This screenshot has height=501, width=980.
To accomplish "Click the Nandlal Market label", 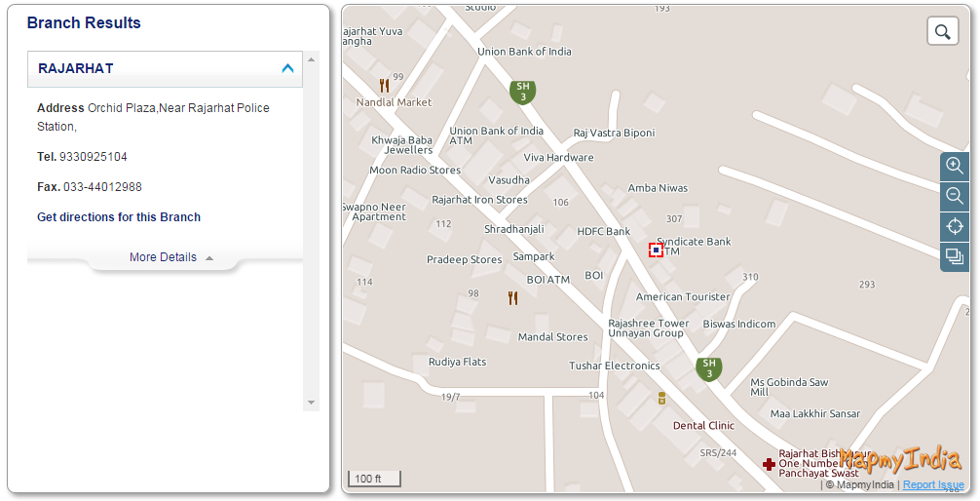I will (x=394, y=102).
